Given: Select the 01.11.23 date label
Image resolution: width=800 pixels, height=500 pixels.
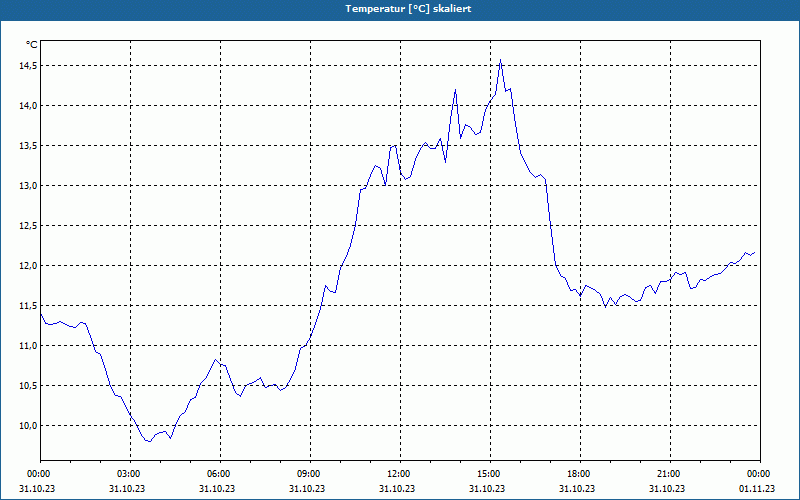Looking at the screenshot, I should [x=757, y=489].
